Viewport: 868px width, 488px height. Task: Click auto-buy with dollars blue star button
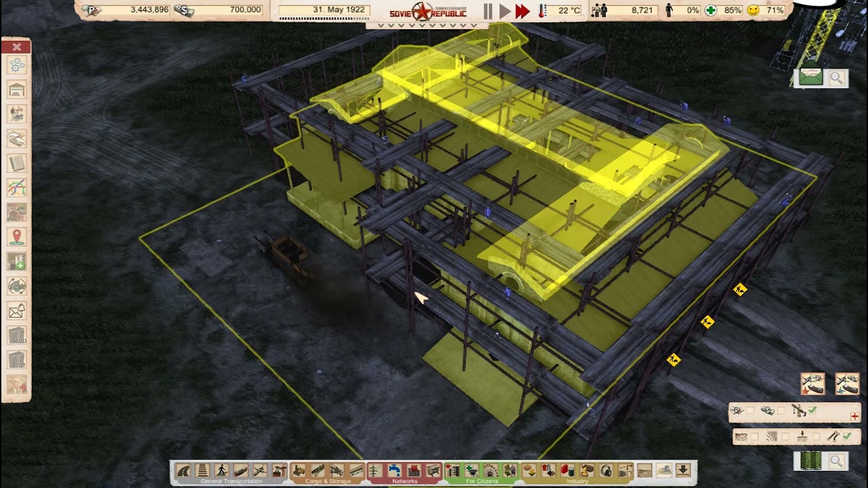tap(847, 384)
